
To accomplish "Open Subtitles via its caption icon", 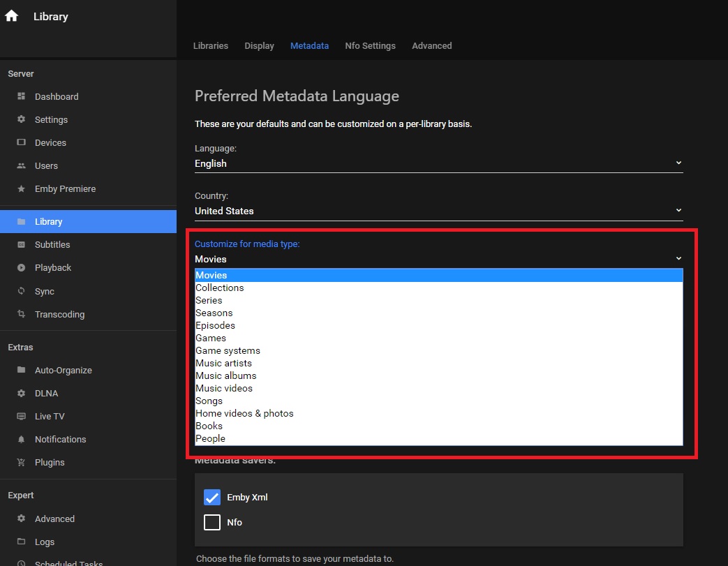I will [x=21, y=244].
